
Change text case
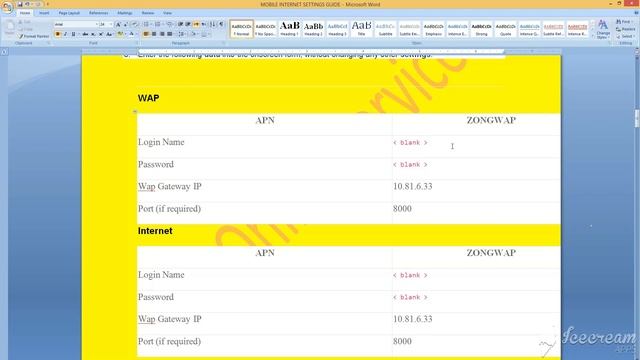(x=109, y=34)
